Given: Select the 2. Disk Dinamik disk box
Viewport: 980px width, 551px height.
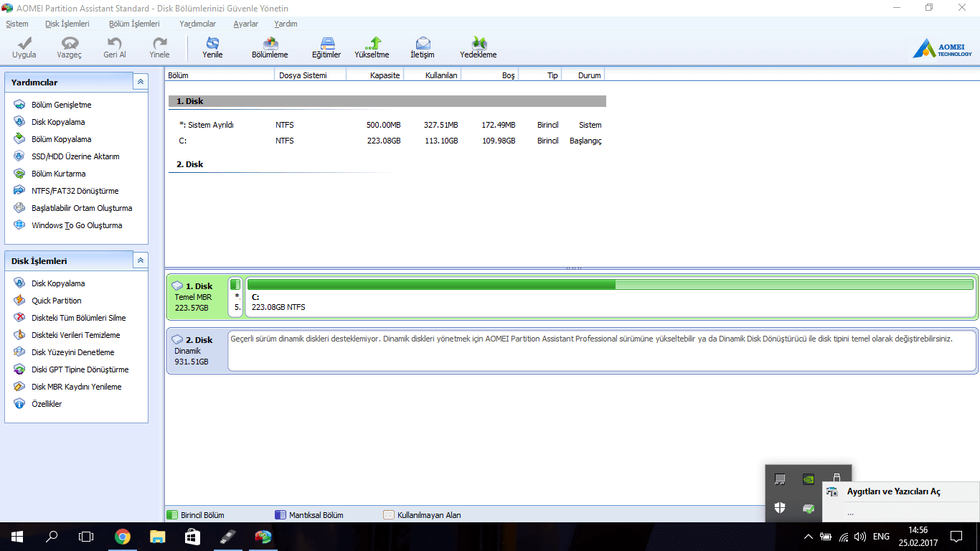Looking at the screenshot, I should 197,351.
